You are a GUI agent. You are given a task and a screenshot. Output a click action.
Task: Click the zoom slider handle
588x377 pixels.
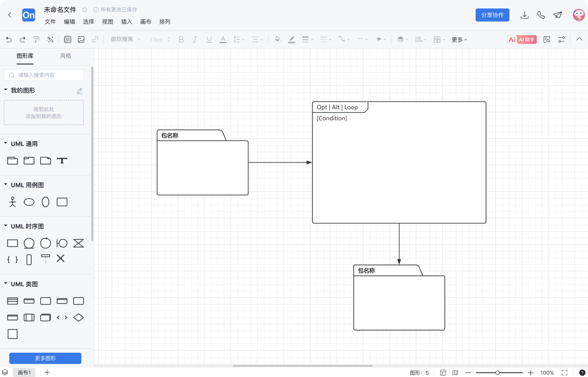(498, 372)
